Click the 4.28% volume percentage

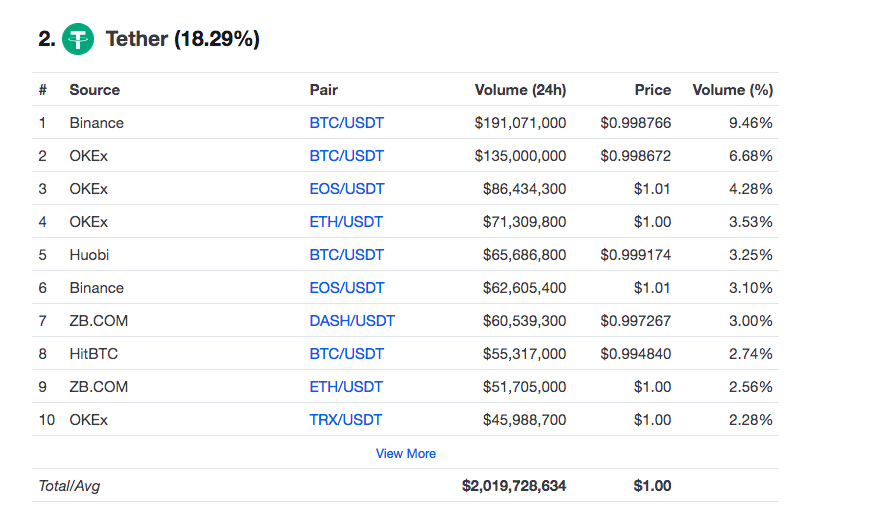point(750,189)
